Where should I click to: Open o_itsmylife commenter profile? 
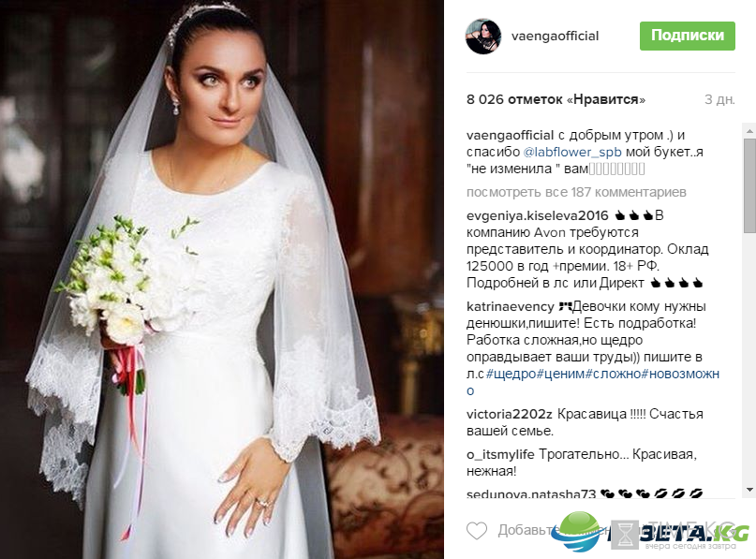click(500, 454)
